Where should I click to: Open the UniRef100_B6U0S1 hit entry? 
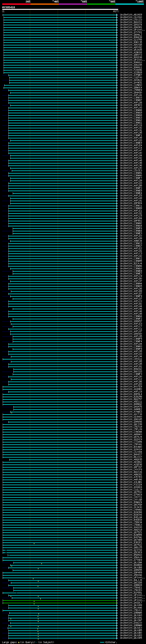tap(131, 22)
